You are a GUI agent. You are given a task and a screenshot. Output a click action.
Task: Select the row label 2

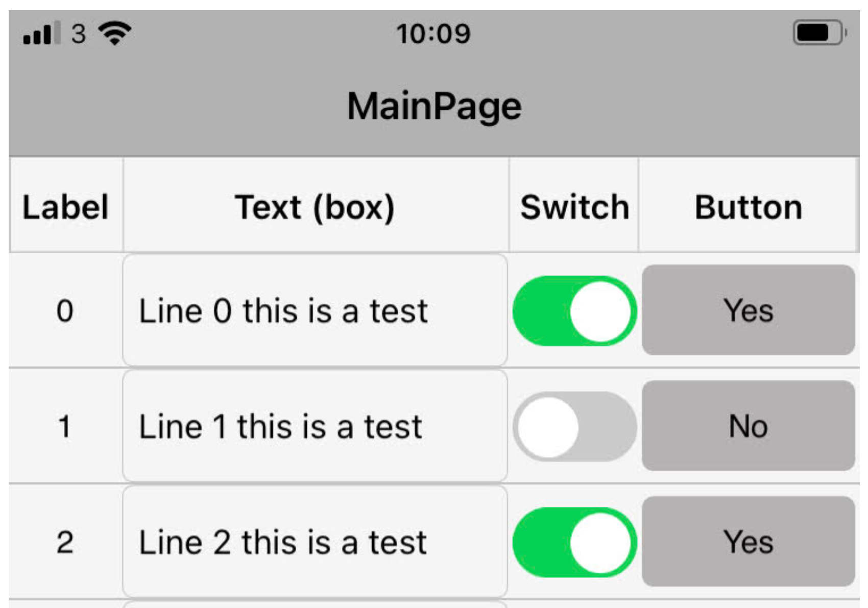(x=65, y=542)
